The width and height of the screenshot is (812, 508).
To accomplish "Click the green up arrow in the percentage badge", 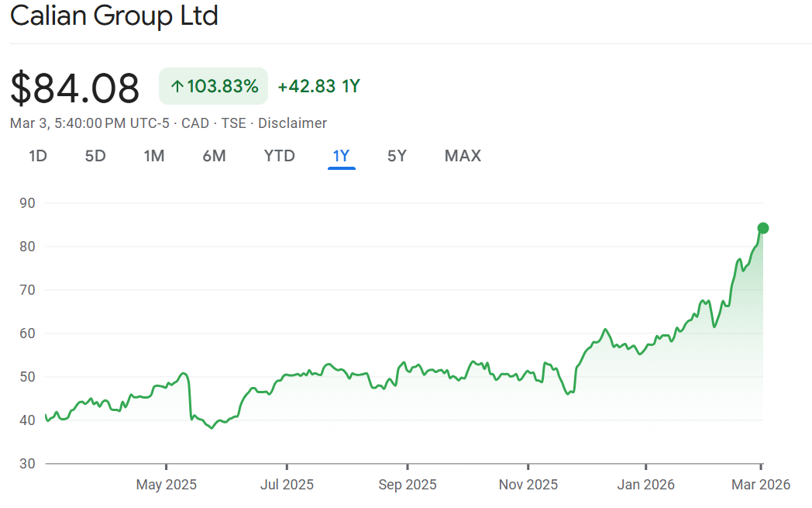I will click(x=177, y=86).
